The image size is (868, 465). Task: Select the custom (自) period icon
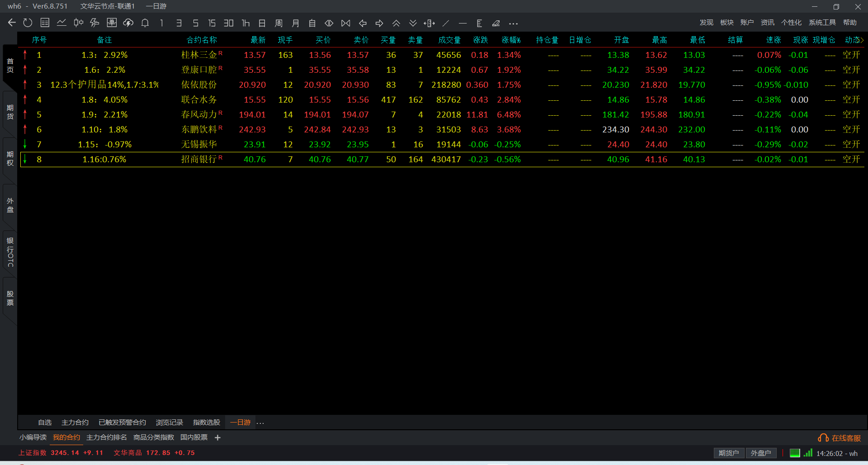coord(312,23)
